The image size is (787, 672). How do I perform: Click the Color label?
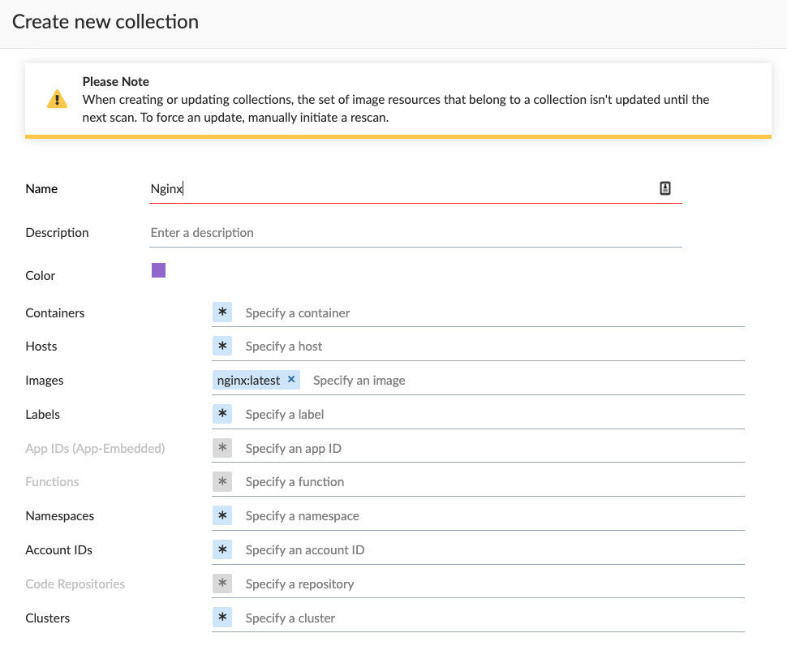pyautogui.click(x=40, y=276)
